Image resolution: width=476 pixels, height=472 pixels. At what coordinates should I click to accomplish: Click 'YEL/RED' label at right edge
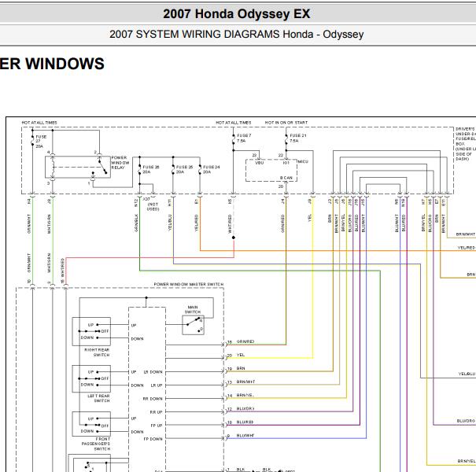pyautogui.click(x=467, y=248)
